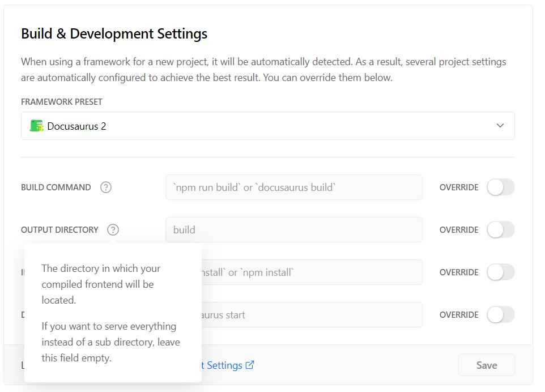Turn on the Install Command override switch
This screenshot has height=392, width=545.
pos(500,272)
